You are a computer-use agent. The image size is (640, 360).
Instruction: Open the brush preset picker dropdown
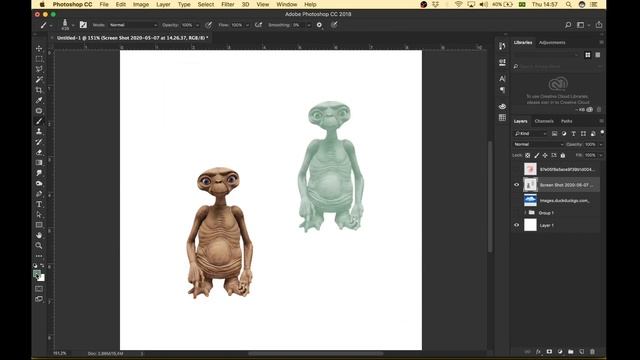(73, 25)
